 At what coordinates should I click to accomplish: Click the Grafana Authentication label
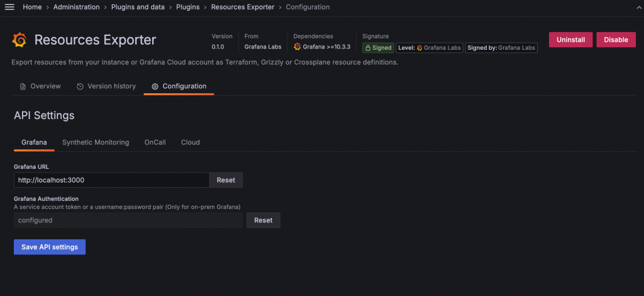46,199
